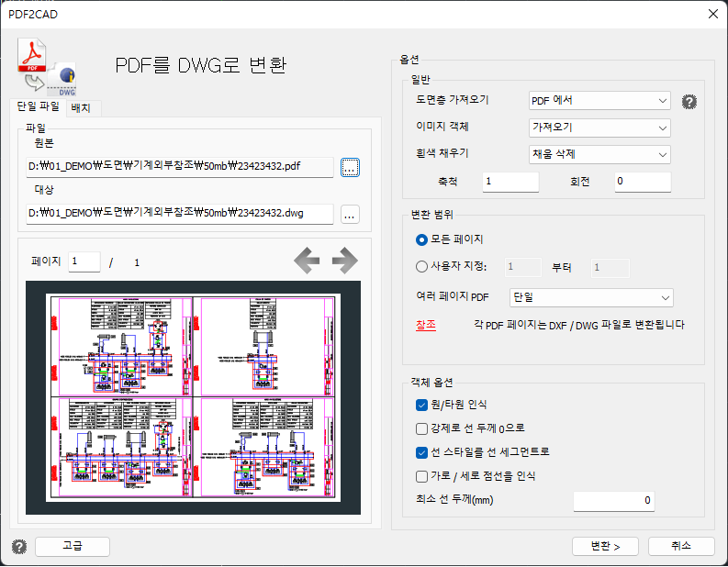This screenshot has width=728, height=567.
Task: Open help icon next to 도면층 가져오기
Action: click(x=689, y=102)
